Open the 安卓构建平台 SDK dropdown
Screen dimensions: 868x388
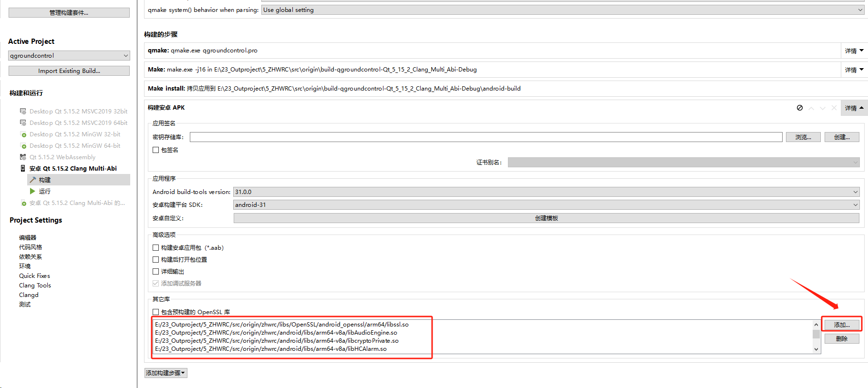547,204
